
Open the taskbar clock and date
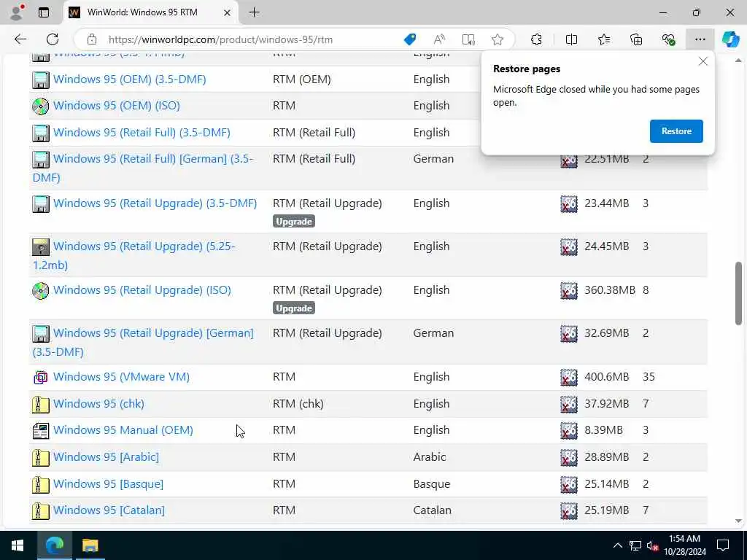tap(684, 545)
